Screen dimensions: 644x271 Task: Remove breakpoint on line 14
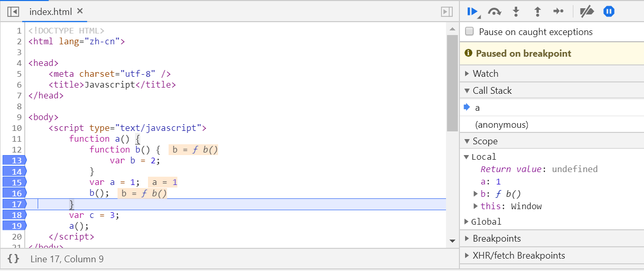tap(14, 172)
